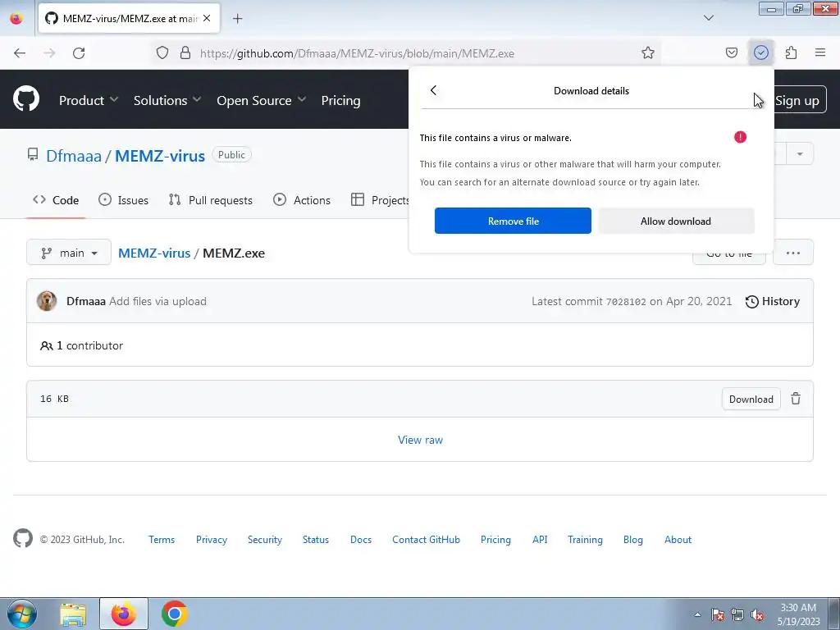Screen dimensions: 840x630
Task: Open the Training footer link
Action: [585, 540]
